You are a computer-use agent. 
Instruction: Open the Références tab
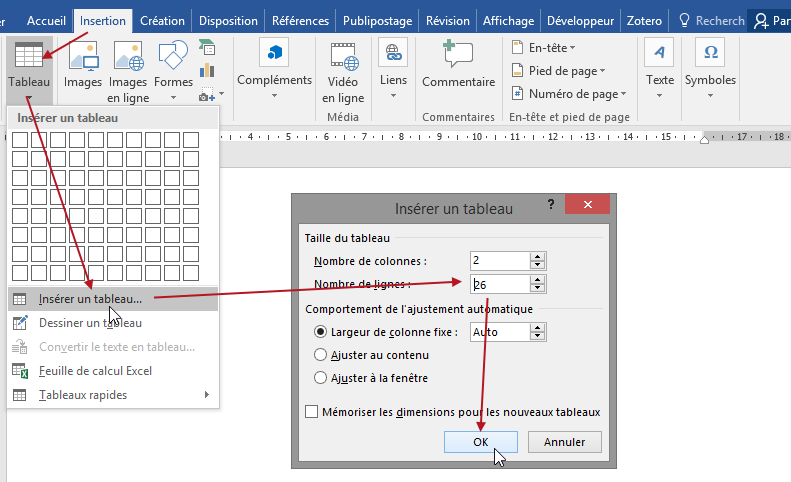click(x=300, y=21)
